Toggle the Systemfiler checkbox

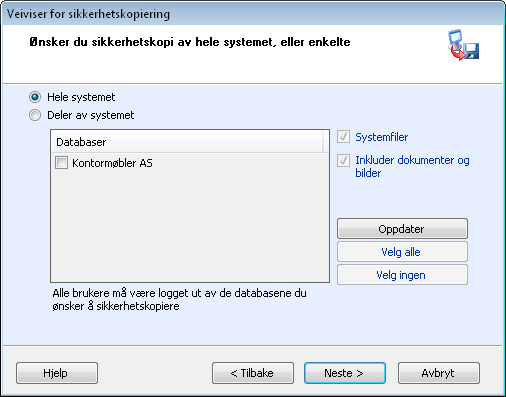point(343,137)
